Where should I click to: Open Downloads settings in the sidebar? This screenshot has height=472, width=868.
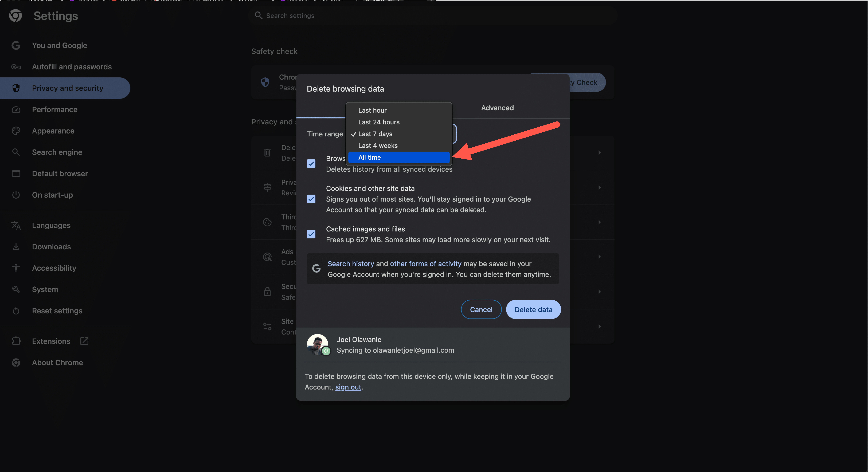[65, 247]
